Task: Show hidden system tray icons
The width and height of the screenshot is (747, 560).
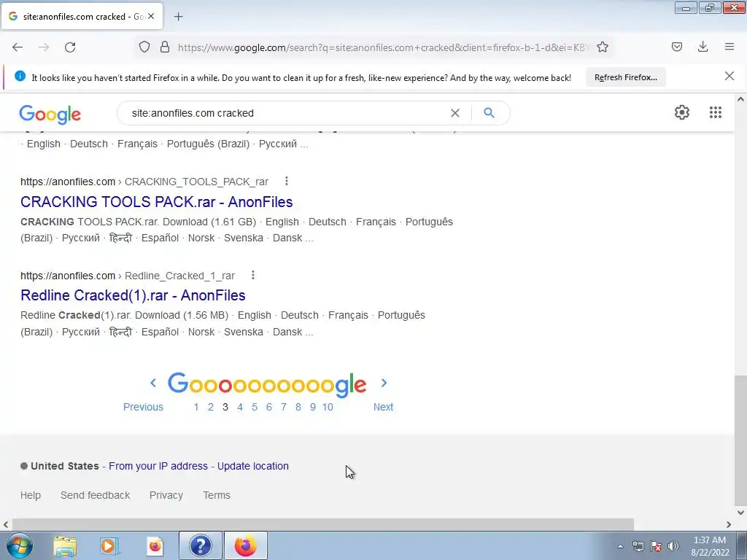Action: tap(620, 546)
